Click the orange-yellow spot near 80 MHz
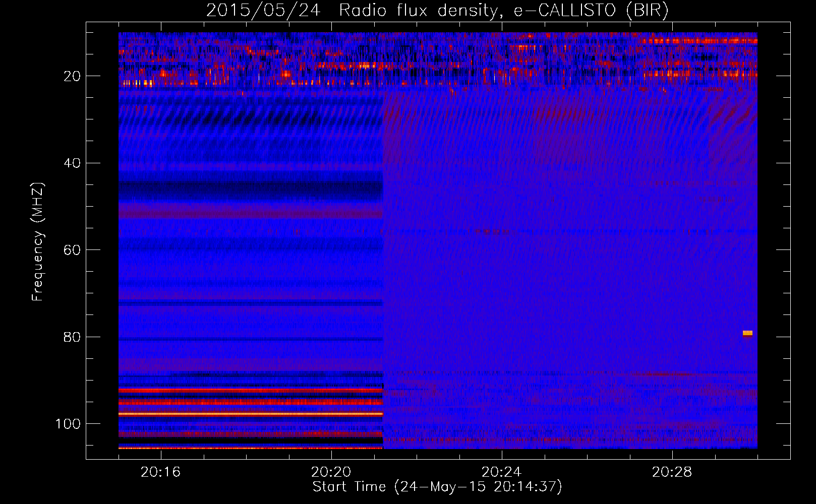The image size is (816, 504). [747, 333]
